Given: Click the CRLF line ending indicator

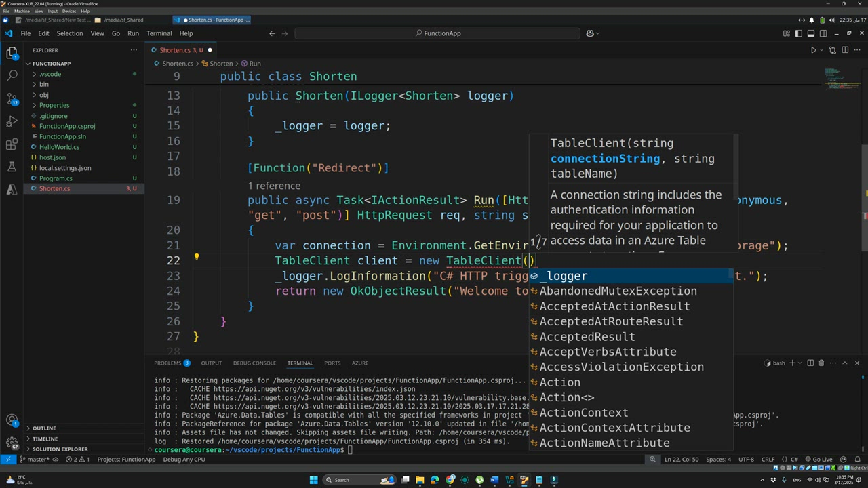Looking at the screenshot, I should pos(768,460).
